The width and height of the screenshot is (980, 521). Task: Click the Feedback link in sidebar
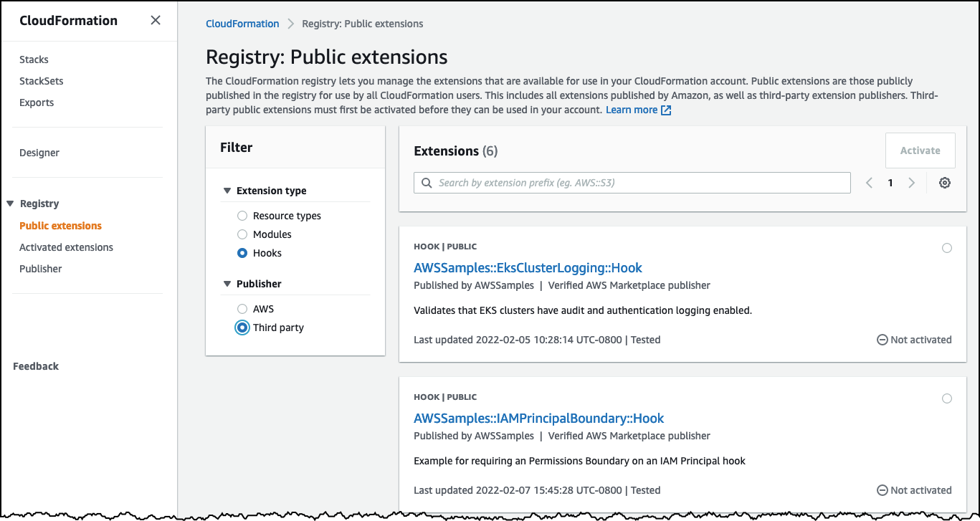coord(36,366)
